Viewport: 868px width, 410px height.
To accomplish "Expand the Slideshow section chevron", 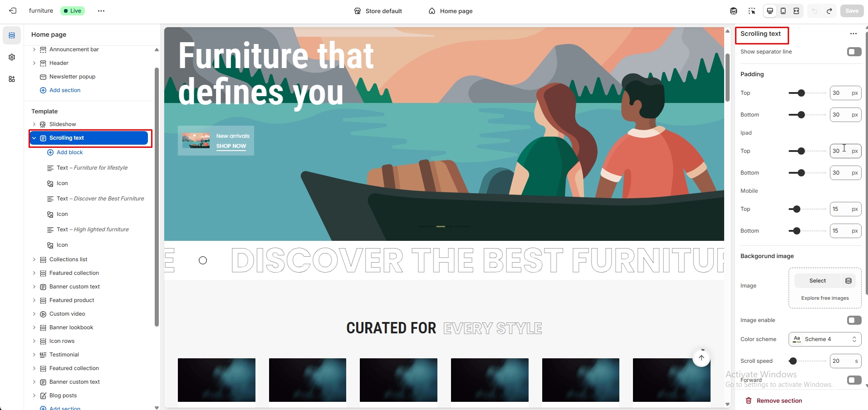I will pos(34,124).
